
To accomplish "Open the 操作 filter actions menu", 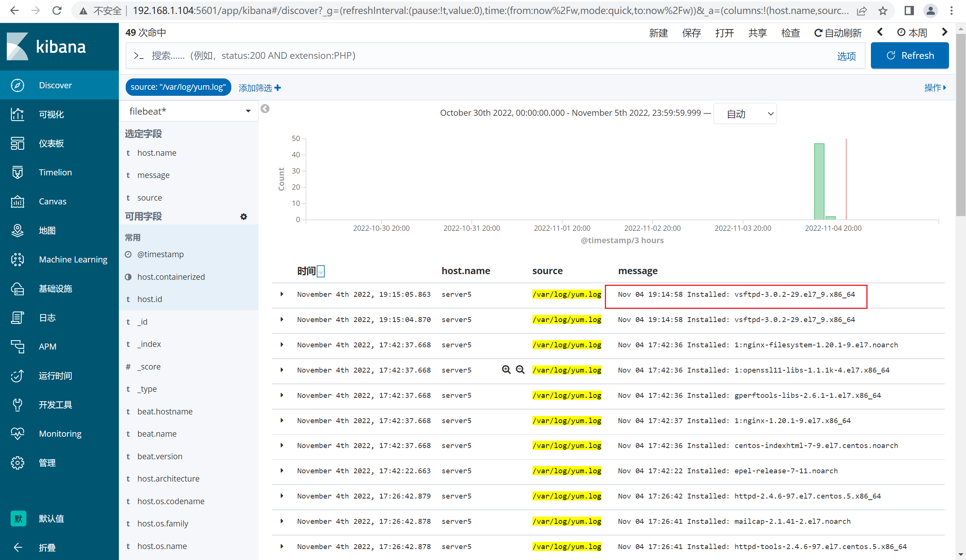I will pos(935,88).
